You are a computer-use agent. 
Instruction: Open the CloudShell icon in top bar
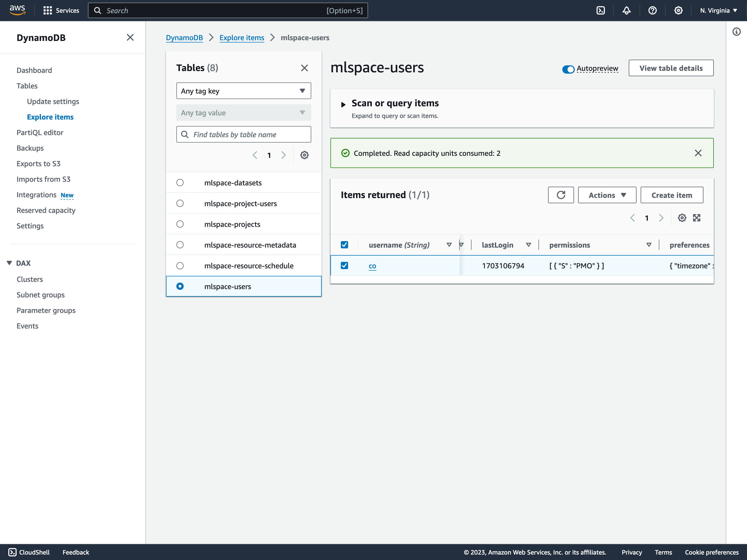point(600,10)
